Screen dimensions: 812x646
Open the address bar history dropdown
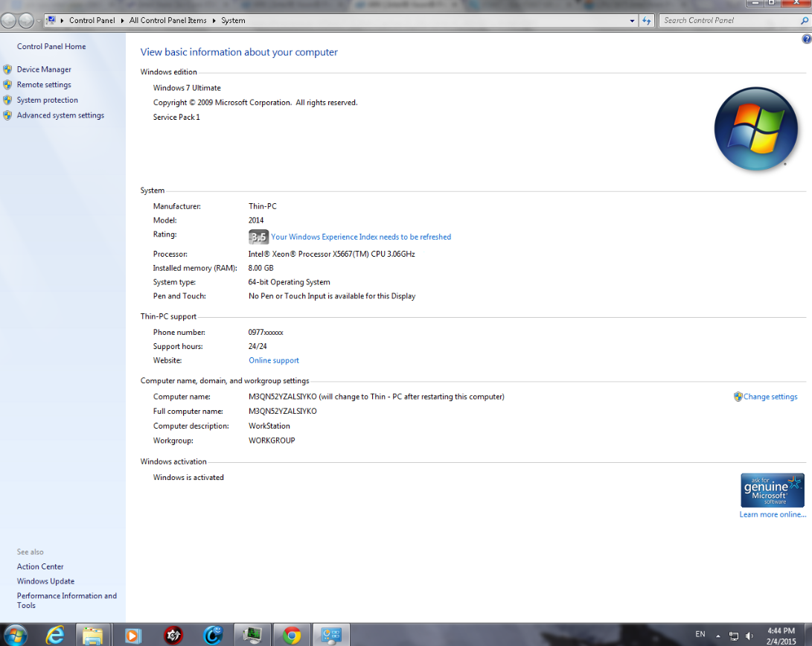633,21
